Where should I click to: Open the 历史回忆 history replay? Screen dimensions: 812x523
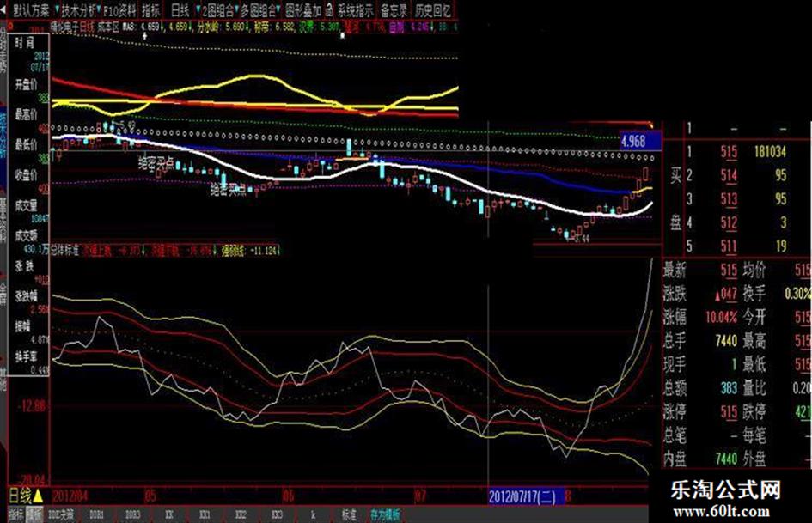pos(433,9)
